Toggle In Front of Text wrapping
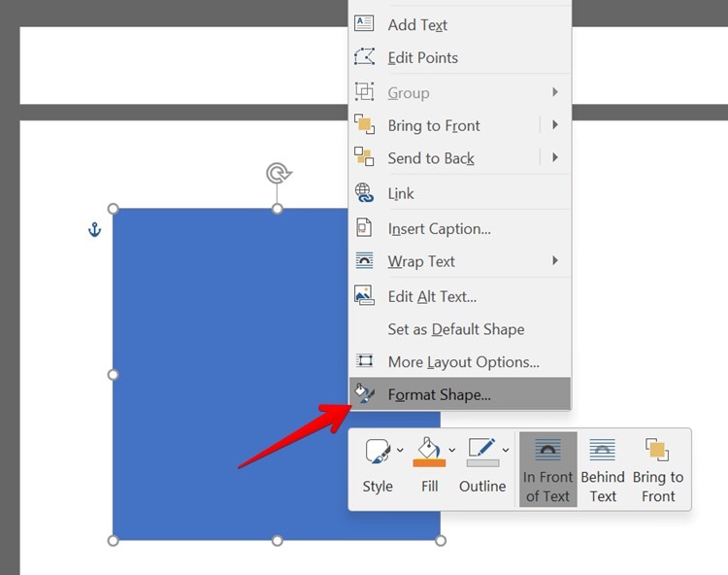 point(547,469)
